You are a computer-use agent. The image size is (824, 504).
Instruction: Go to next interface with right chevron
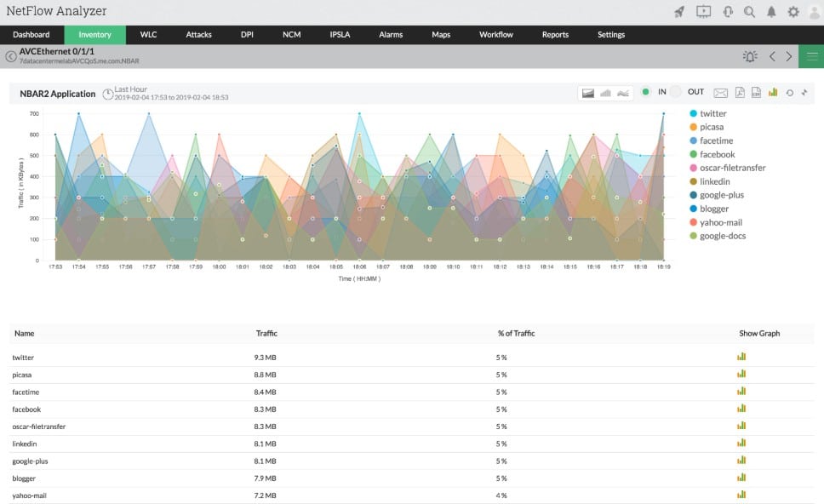(x=788, y=56)
